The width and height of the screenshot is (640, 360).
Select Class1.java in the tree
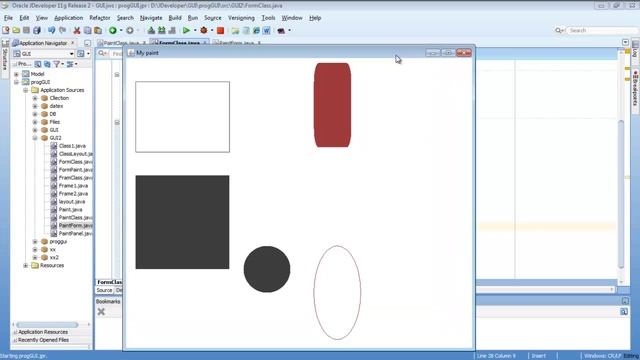pos(72,146)
